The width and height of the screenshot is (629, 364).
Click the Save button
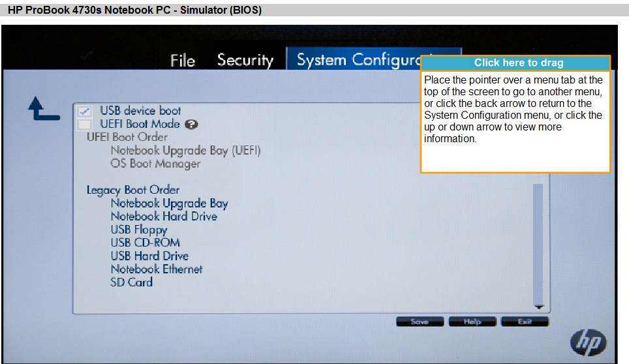(x=420, y=322)
